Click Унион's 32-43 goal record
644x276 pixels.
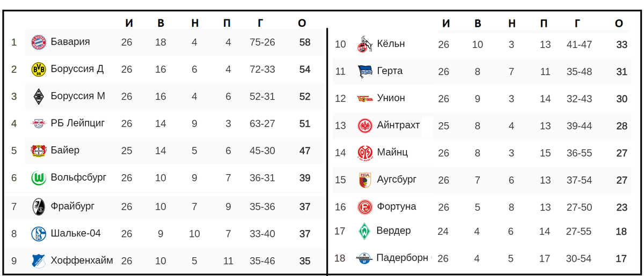pyautogui.click(x=579, y=99)
